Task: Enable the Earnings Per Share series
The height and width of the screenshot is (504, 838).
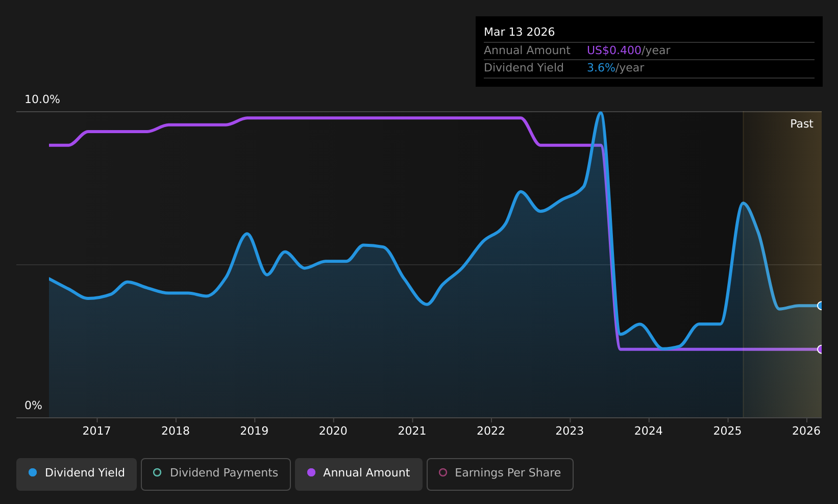Action: tap(500, 474)
